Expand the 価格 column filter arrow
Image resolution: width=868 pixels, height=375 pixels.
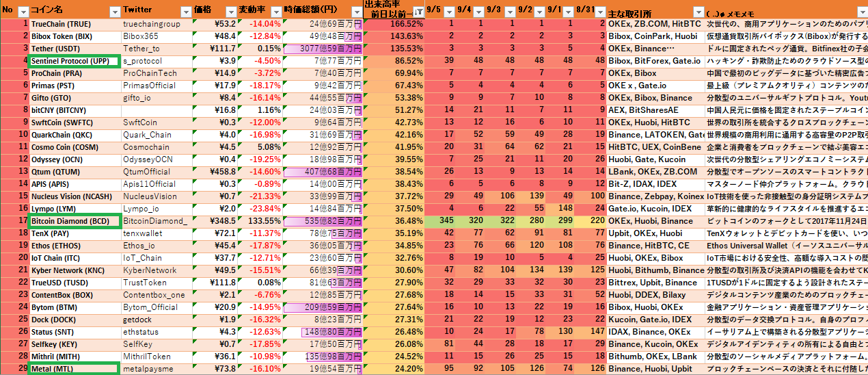click(x=230, y=12)
